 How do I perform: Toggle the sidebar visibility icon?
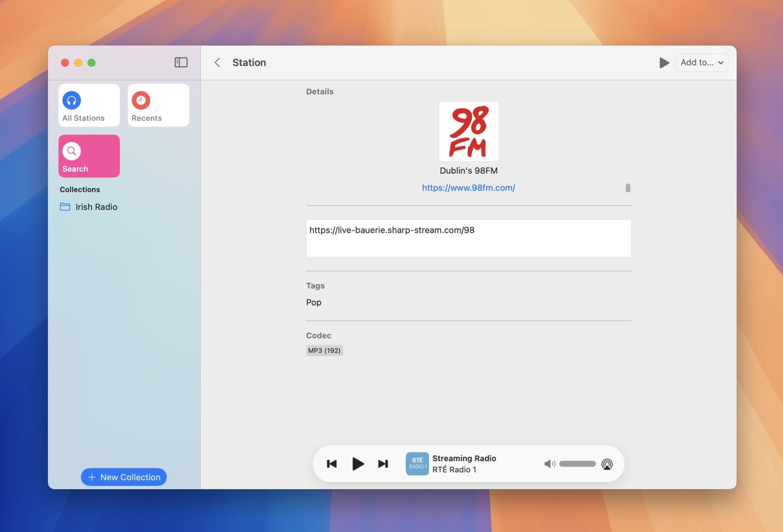[181, 62]
